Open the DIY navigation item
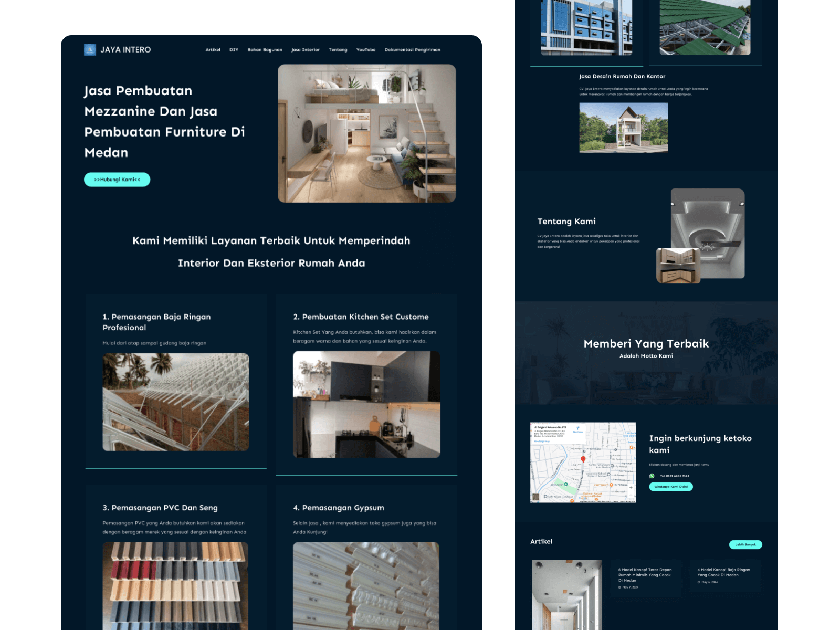This screenshot has height=630, width=840. tap(234, 50)
